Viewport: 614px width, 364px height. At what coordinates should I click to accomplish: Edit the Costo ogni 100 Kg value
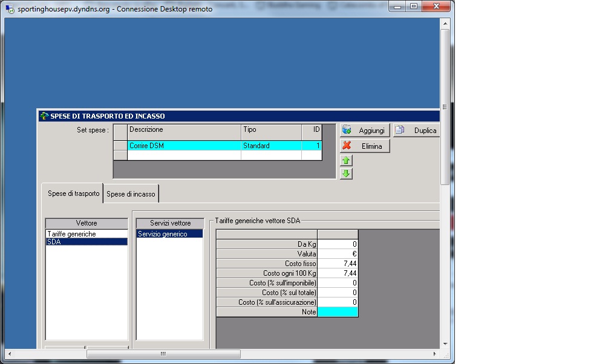point(338,273)
